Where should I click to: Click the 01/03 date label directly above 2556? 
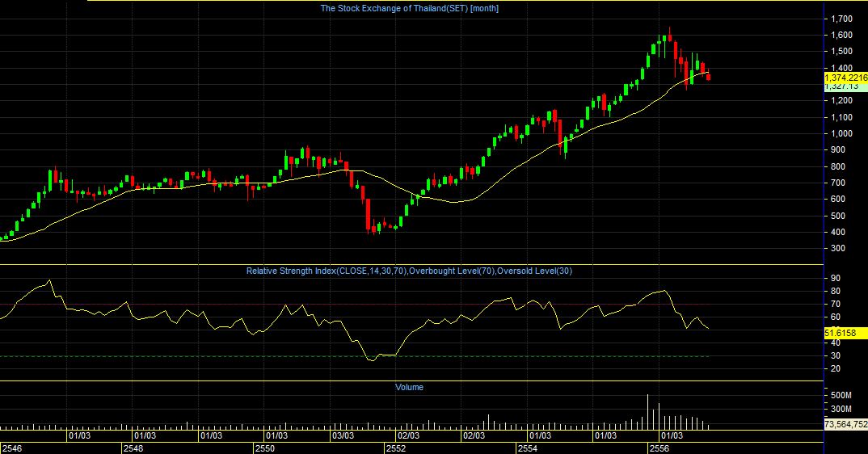click(x=672, y=435)
